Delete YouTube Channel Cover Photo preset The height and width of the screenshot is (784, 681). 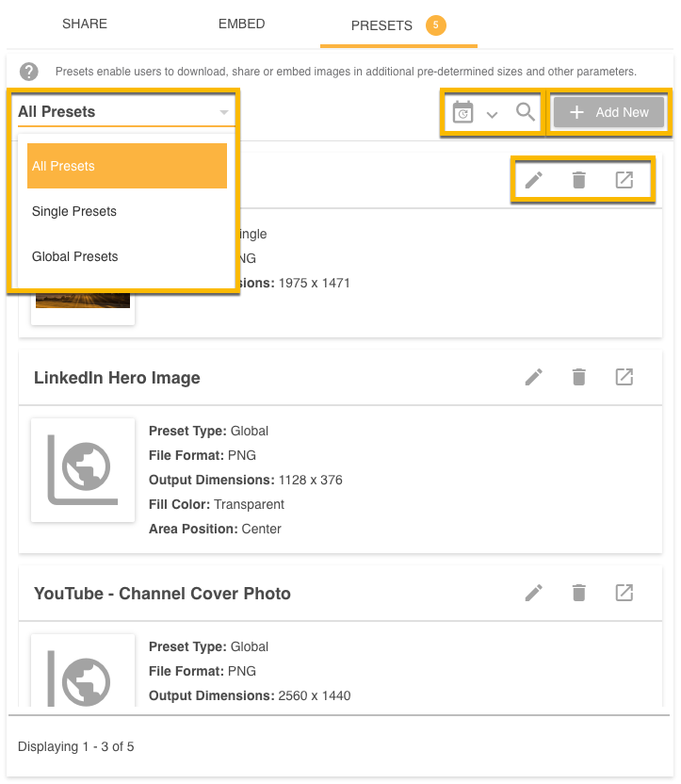pyautogui.click(x=579, y=593)
